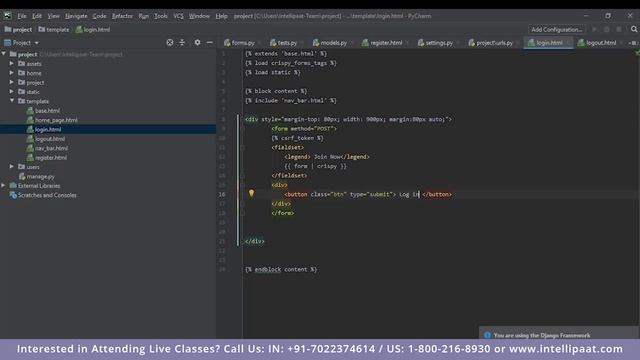
Task: Click the collapse all icon in Project panel
Action: 182,42
